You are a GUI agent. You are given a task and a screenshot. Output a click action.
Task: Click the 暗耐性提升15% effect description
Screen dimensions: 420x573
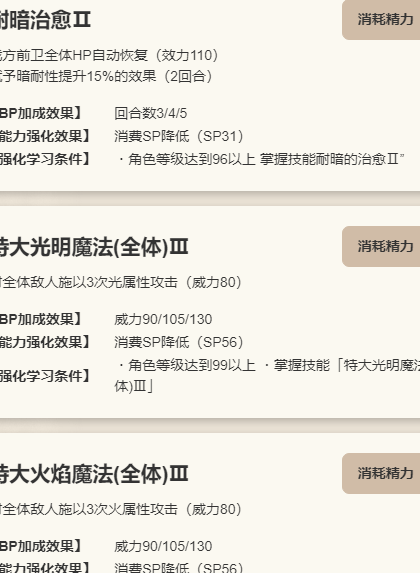pyautogui.click(x=106, y=76)
